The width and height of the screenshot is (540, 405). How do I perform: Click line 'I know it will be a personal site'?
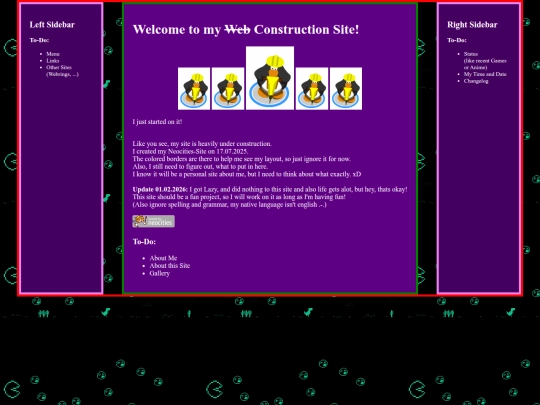tap(247, 174)
